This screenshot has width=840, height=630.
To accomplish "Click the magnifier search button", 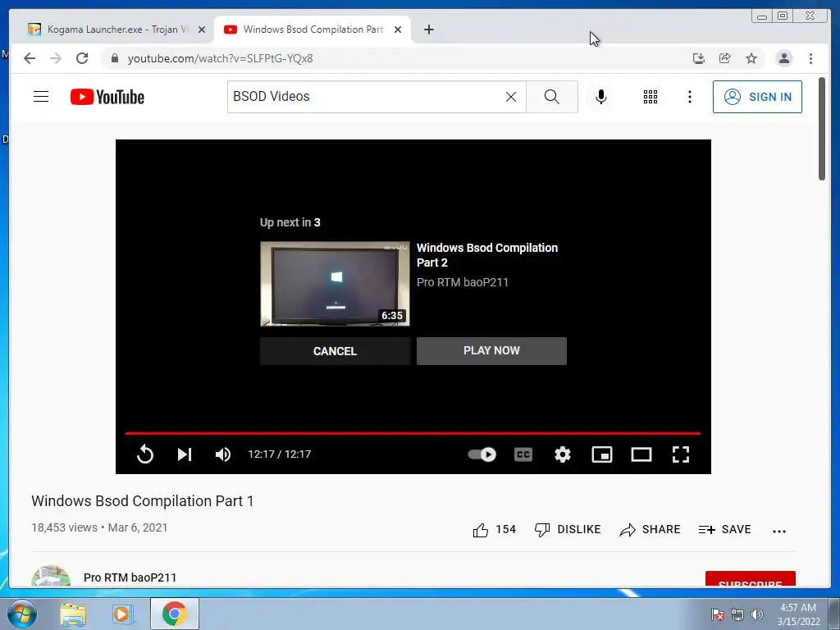I will point(552,97).
